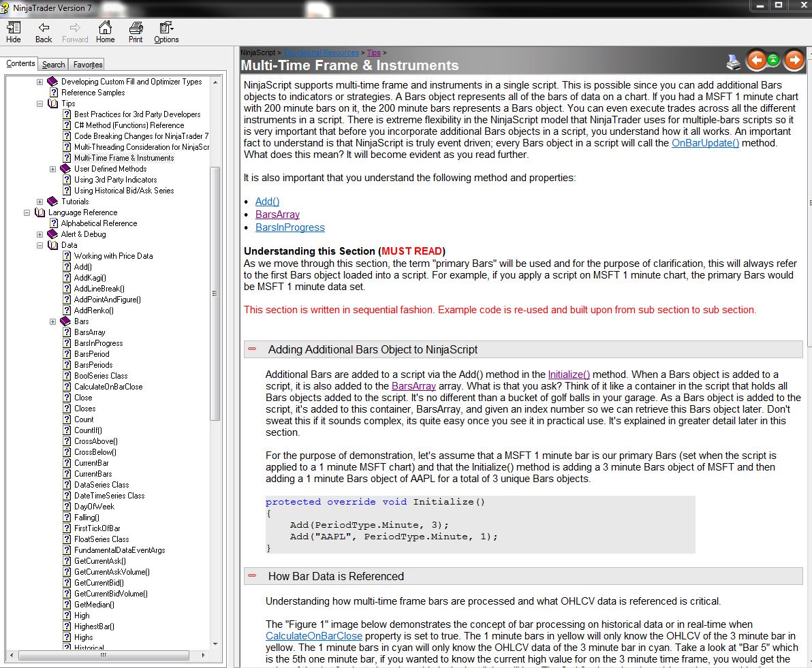Select AddRenko() topic

[x=94, y=310]
